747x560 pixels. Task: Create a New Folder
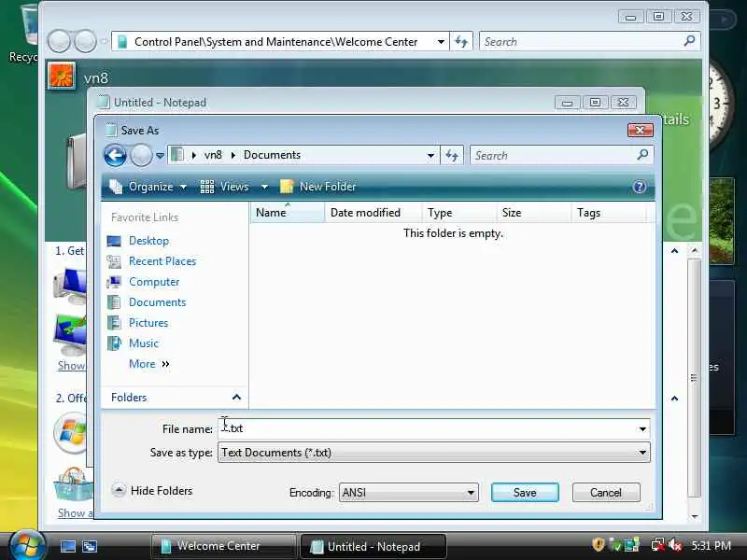click(x=317, y=187)
